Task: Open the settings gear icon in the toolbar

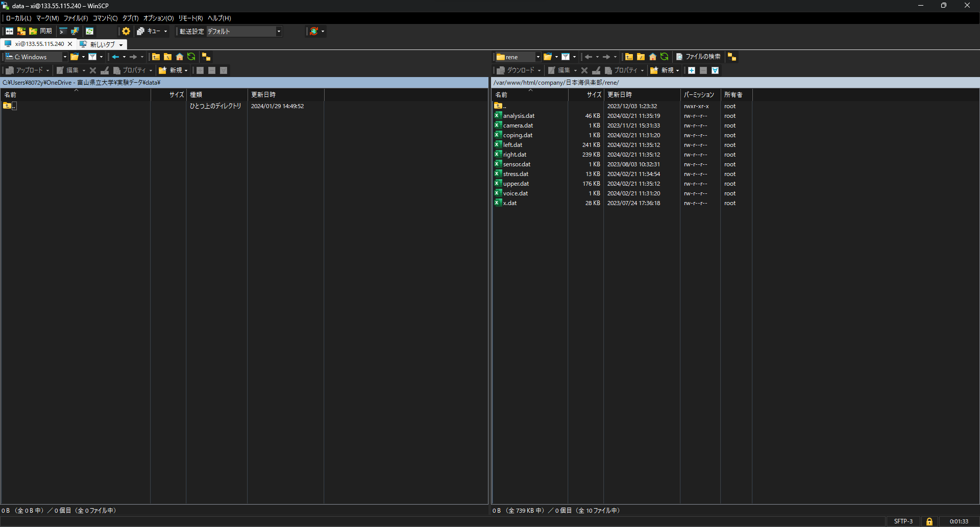Action: coord(126,31)
